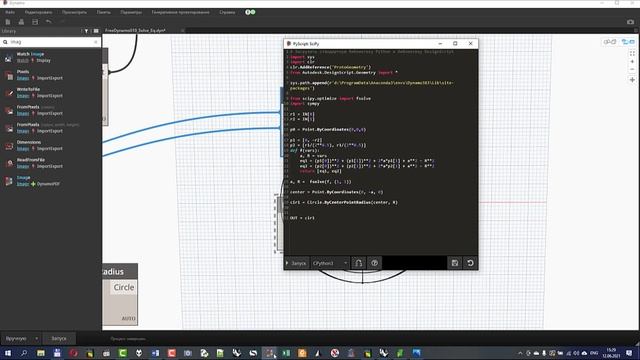Open the Параметры menu

coord(131,12)
